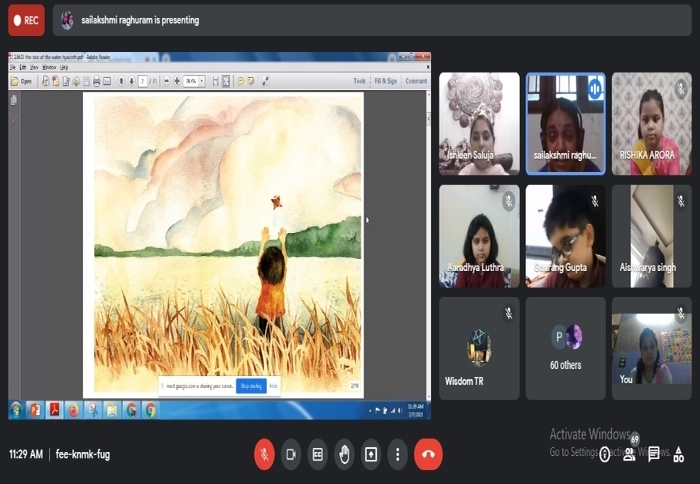
Task: Click the presenter avatar in the presenting banner
Action: point(67,20)
